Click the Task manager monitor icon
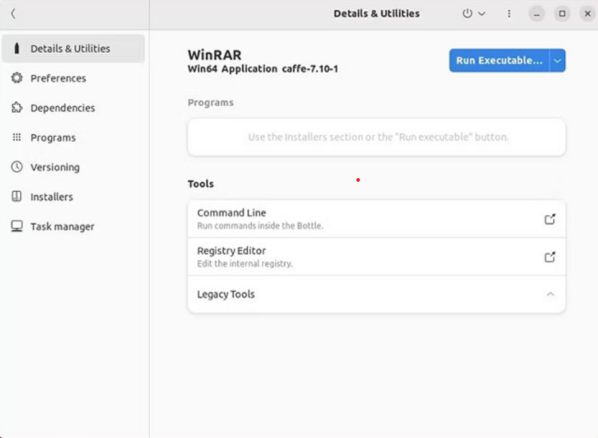The height and width of the screenshot is (438, 598). click(16, 226)
